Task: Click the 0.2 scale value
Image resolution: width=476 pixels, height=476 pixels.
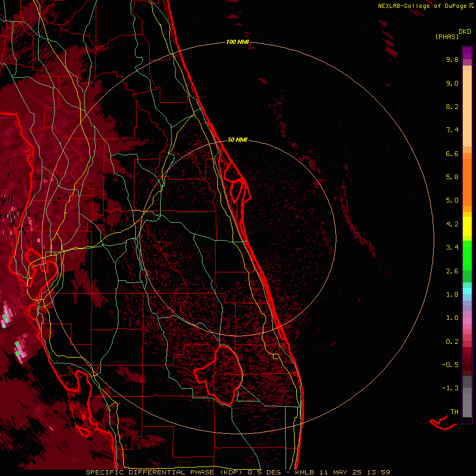Action: click(x=452, y=342)
